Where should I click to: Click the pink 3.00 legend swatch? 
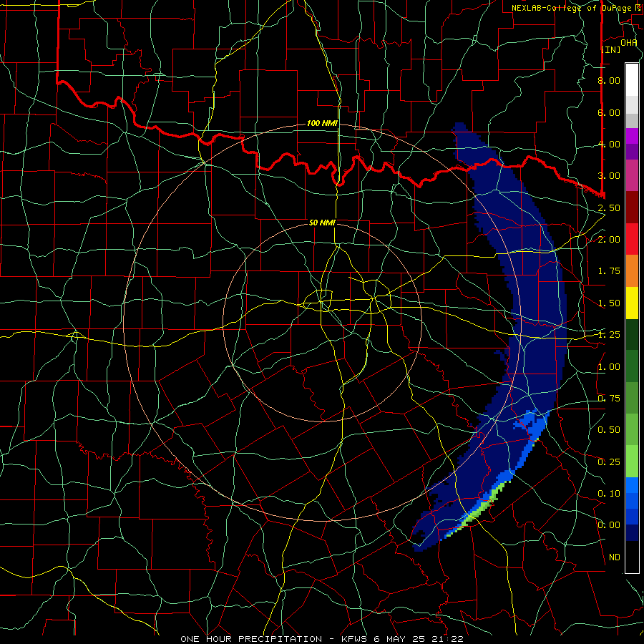click(632, 175)
